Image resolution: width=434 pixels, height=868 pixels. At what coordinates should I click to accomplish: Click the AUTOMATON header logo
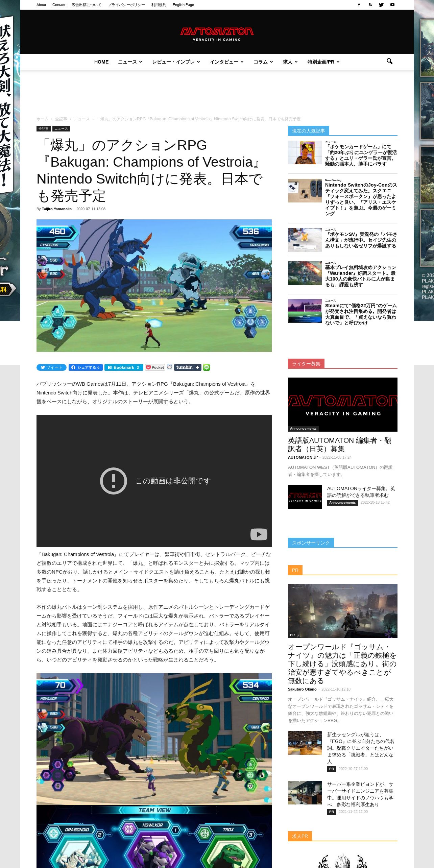[x=217, y=34]
